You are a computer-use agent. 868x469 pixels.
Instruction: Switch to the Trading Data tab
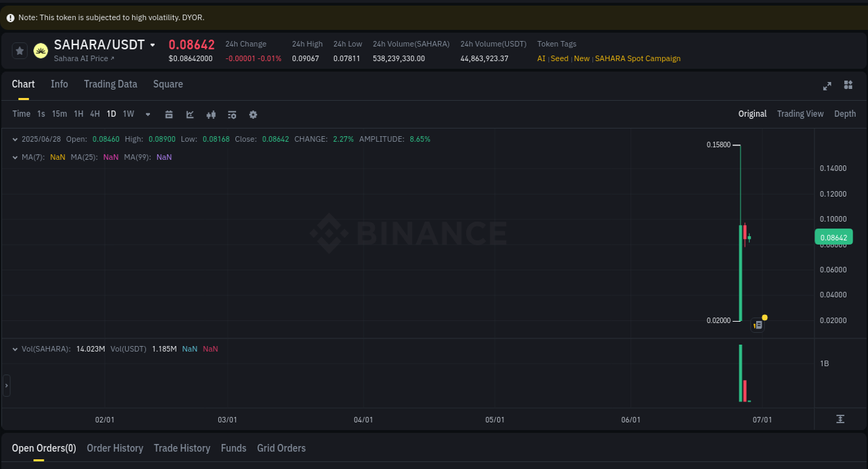click(x=110, y=84)
